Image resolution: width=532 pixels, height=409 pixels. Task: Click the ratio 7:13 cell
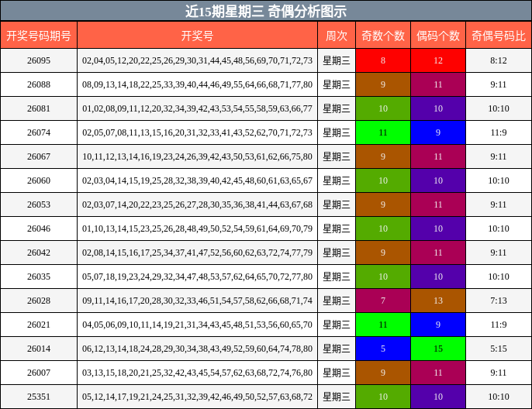(499, 301)
